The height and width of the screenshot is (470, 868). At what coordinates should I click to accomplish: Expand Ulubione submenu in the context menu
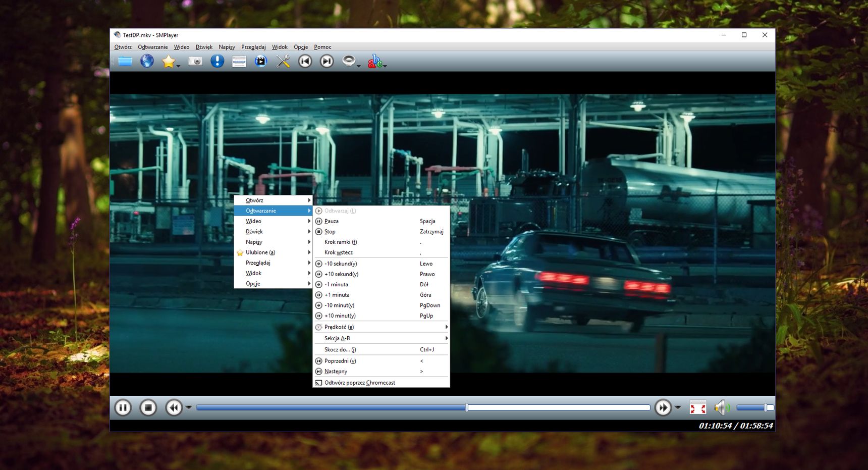(x=273, y=252)
